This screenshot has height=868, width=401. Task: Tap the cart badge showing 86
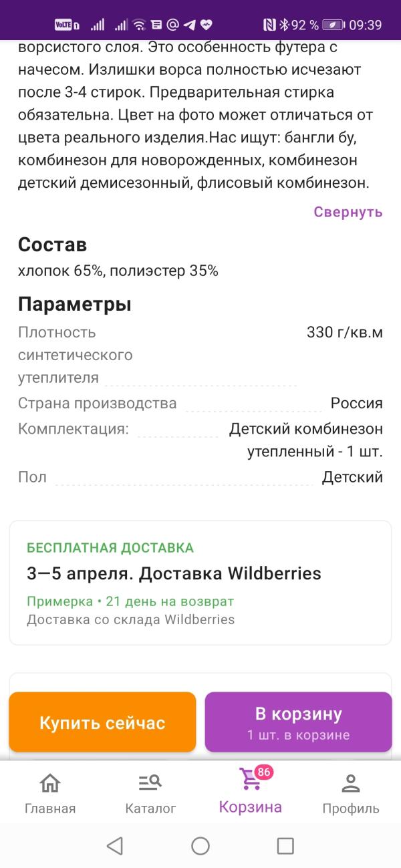(x=264, y=772)
